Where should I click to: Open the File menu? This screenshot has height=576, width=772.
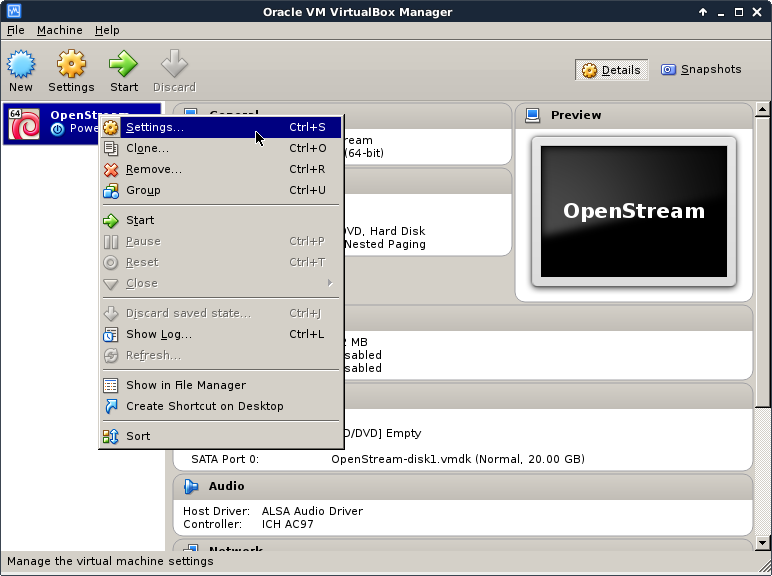16,31
